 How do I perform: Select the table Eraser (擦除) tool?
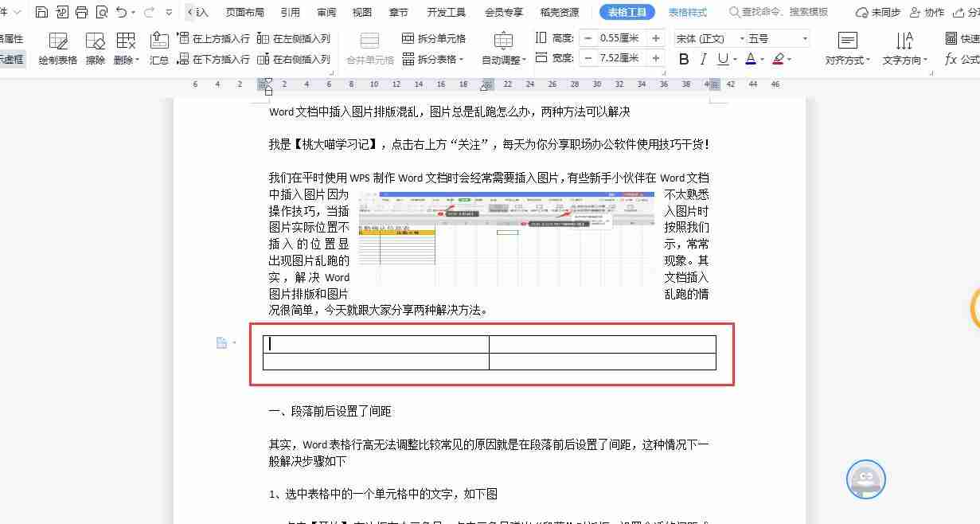(x=95, y=48)
